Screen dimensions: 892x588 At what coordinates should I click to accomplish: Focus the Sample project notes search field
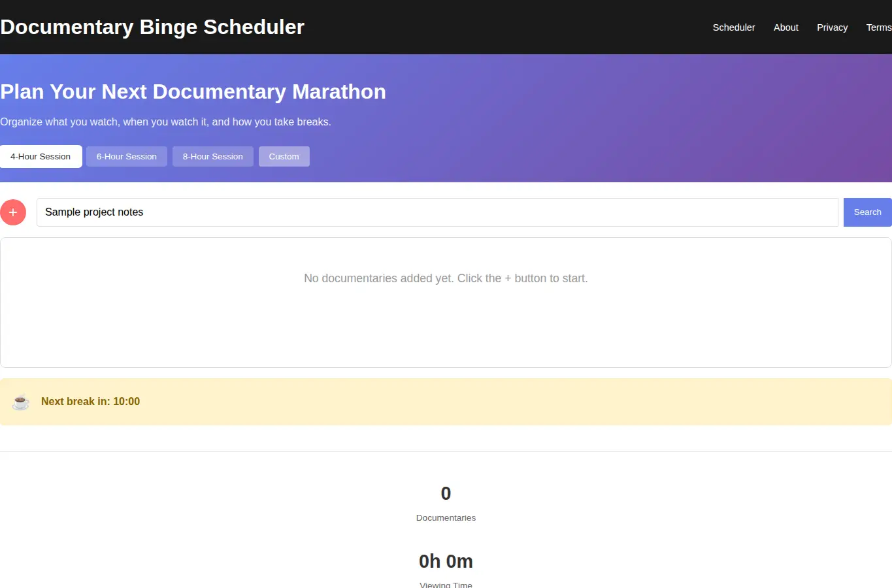[x=437, y=212]
